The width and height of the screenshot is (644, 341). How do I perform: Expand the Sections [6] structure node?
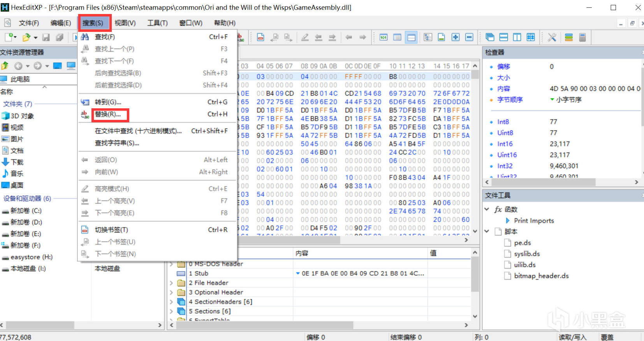(x=171, y=311)
